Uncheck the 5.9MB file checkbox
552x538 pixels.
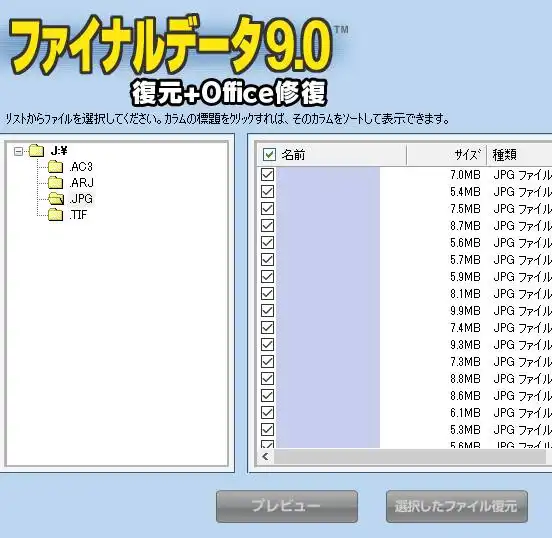[268, 276]
